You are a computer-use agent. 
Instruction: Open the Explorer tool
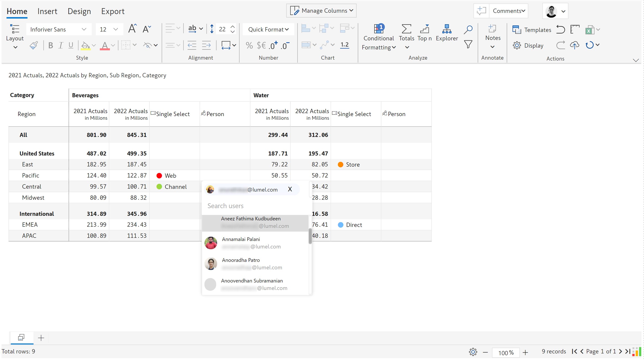point(446,33)
